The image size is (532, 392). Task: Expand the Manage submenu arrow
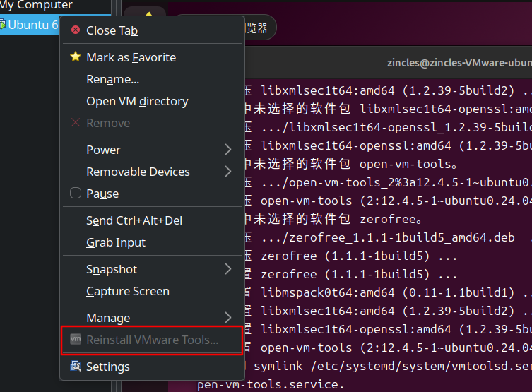[x=228, y=318]
